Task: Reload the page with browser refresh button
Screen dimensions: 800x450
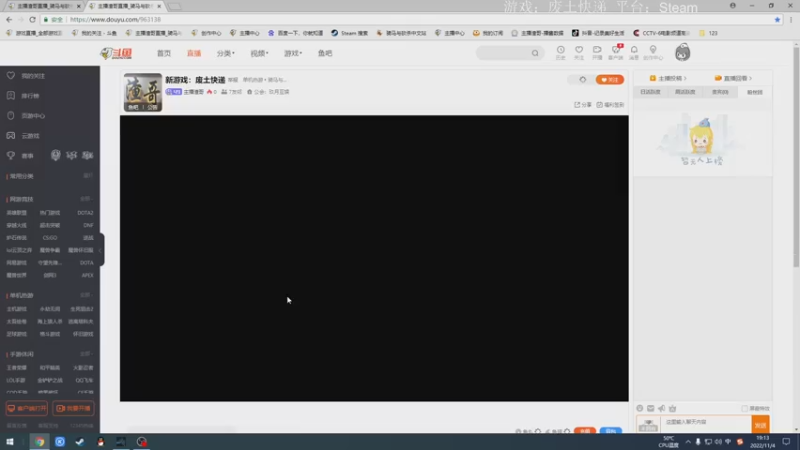Action: pyautogui.click(x=32, y=19)
